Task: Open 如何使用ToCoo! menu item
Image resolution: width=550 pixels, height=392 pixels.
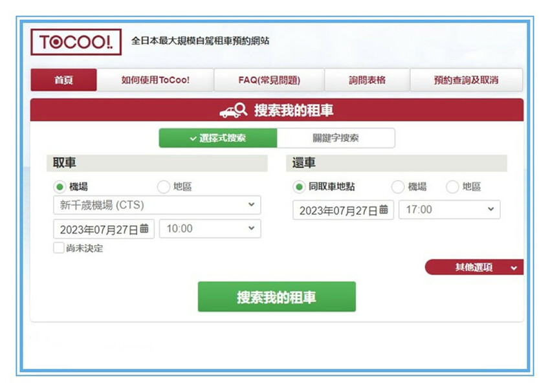Action: [x=155, y=80]
